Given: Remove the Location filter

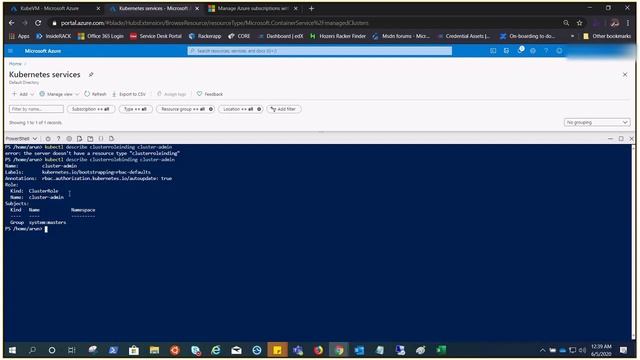Looking at the screenshot, I should click(x=259, y=109).
